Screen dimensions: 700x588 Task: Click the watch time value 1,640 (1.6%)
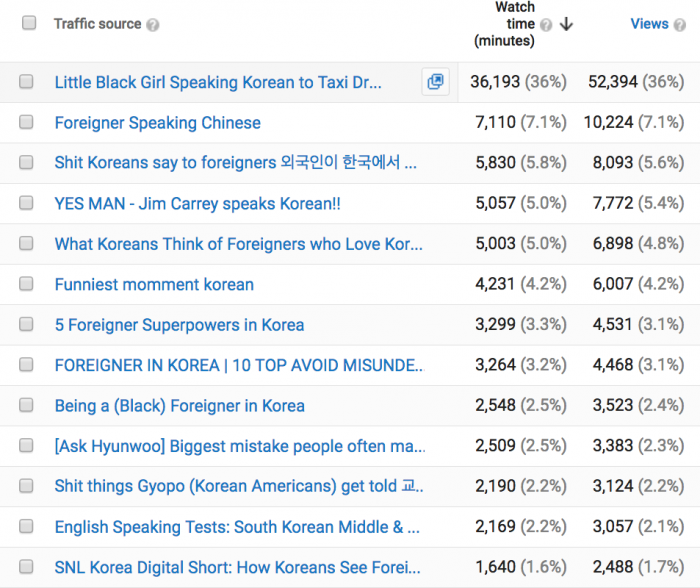pos(521,567)
